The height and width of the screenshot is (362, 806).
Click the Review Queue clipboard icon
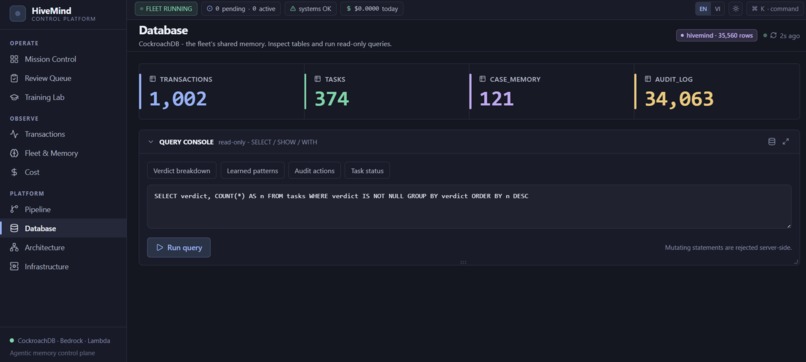point(14,78)
